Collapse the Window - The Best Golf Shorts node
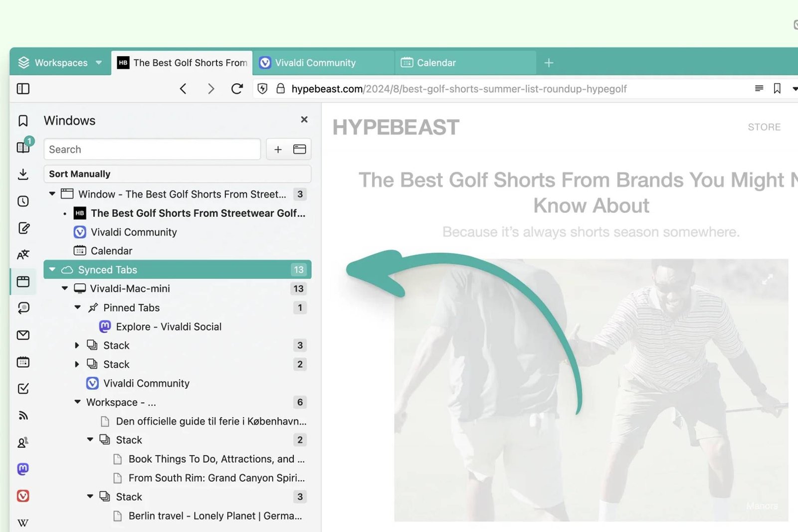Screen dimensions: 798x532 coord(52,194)
